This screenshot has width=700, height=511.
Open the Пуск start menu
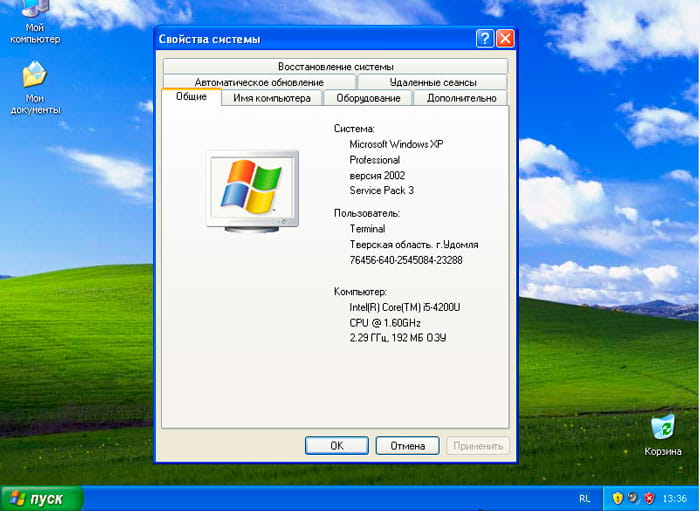click(42, 499)
